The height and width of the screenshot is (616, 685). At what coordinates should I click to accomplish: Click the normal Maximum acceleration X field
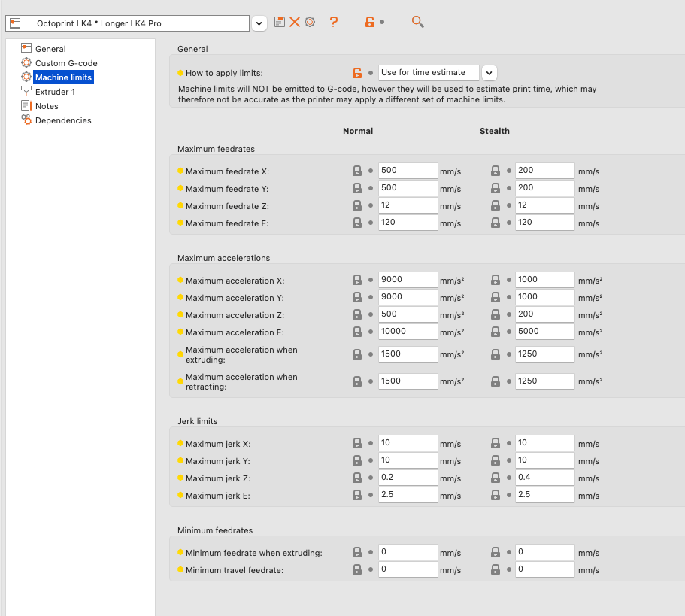408,280
